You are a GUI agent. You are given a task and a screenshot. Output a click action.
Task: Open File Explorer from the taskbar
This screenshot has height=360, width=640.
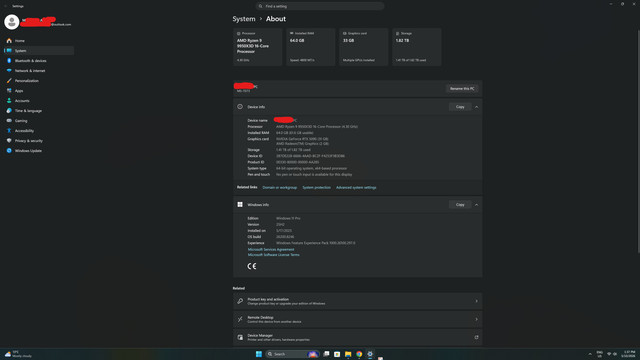tap(348, 354)
